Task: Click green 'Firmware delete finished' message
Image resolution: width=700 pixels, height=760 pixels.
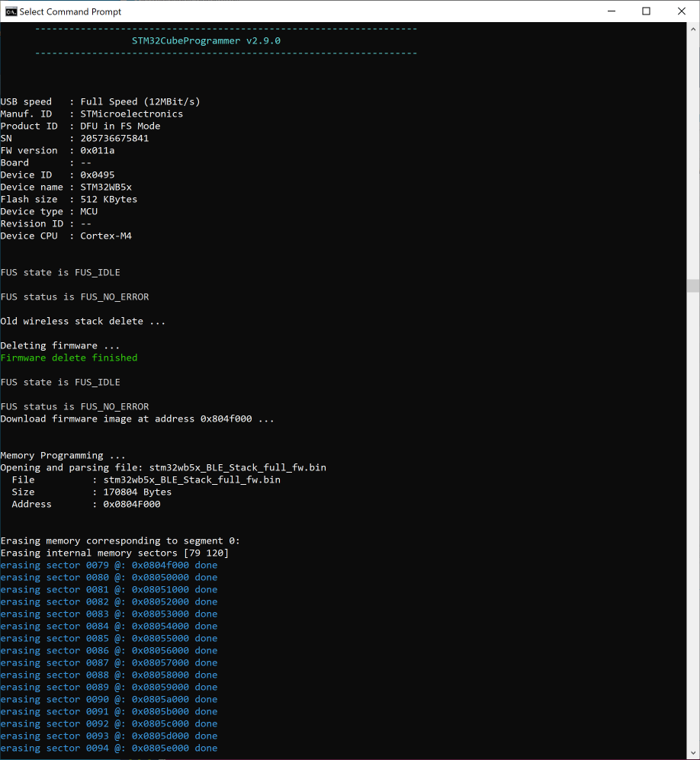Action: (x=69, y=358)
